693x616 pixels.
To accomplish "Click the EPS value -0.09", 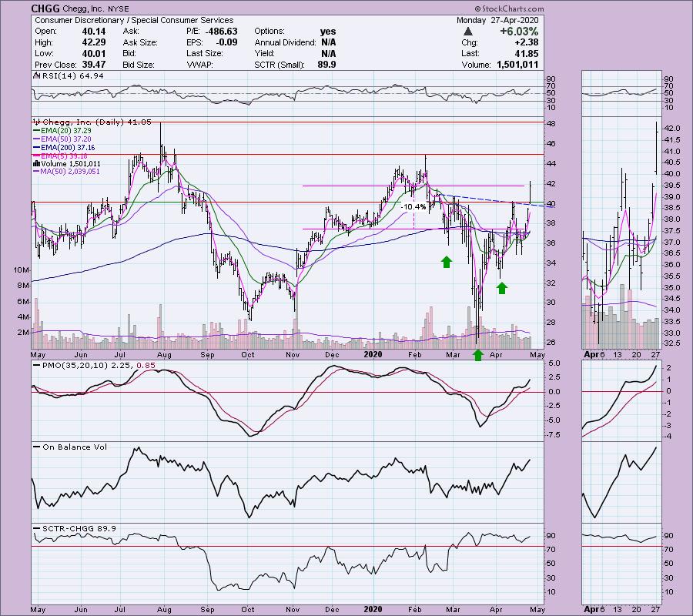I will tap(225, 42).
